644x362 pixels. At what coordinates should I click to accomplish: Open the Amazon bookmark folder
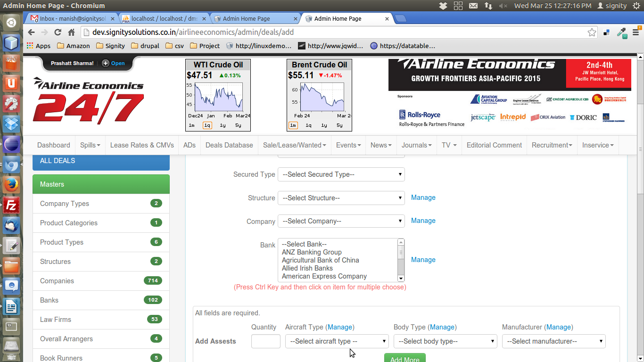pos(73,46)
